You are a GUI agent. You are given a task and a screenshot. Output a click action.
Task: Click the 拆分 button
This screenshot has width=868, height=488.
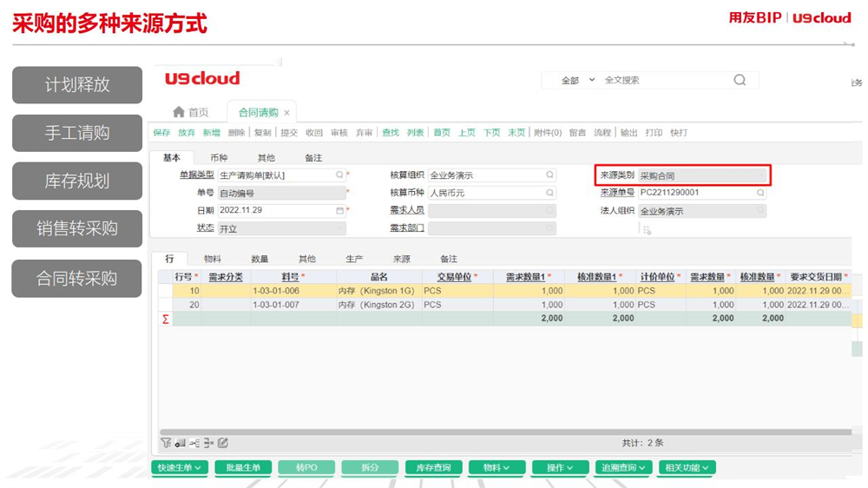coord(370,467)
